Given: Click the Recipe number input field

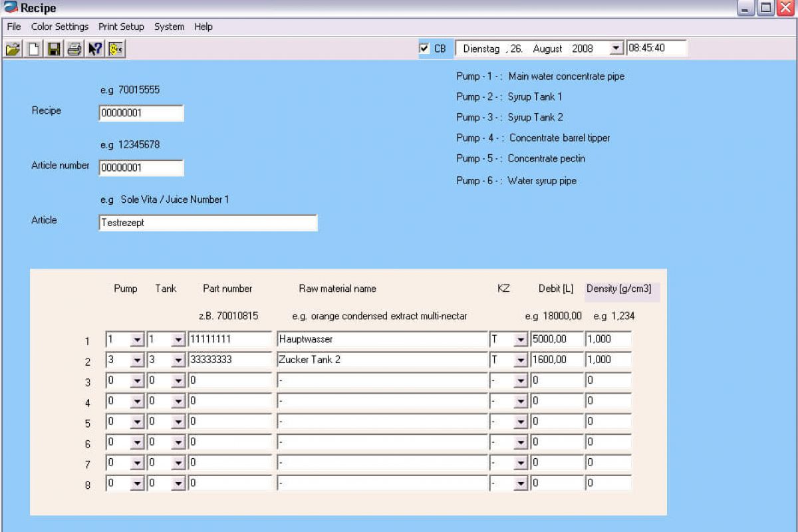Looking at the screenshot, I should (141, 113).
